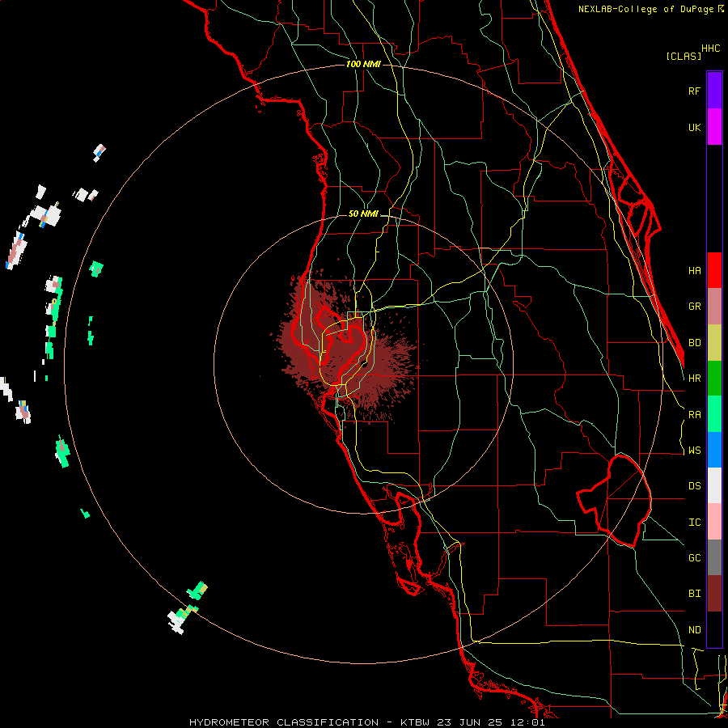
Task: Click the RF legend label
Action: tap(694, 91)
